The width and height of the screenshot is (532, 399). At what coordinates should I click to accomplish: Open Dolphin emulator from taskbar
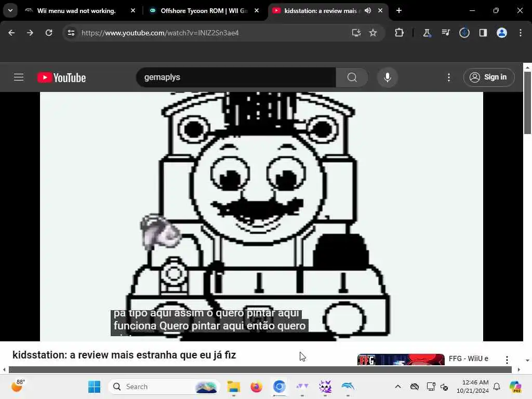coord(348,387)
